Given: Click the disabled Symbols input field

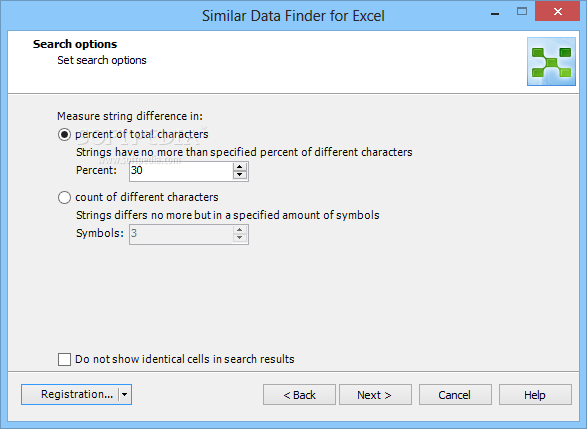Looking at the screenshot, I should point(182,234).
